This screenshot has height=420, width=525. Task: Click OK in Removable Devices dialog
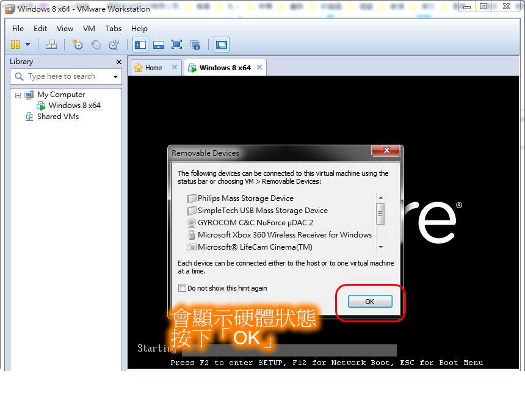(370, 302)
